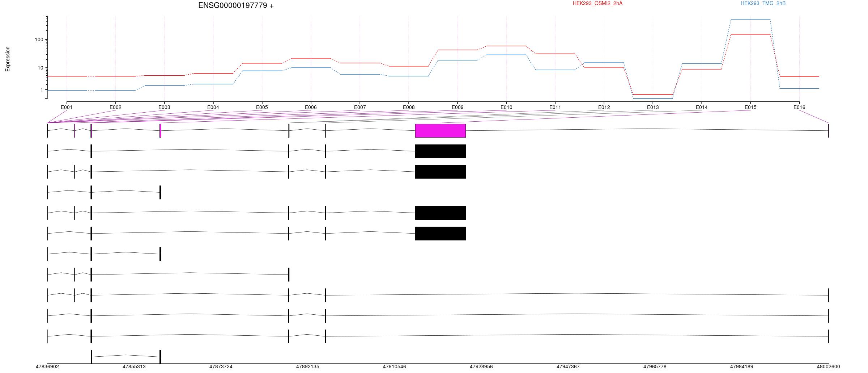The image size is (868, 373).
Task: Select genomic coordinate 47947367
Action: [568, 366]
